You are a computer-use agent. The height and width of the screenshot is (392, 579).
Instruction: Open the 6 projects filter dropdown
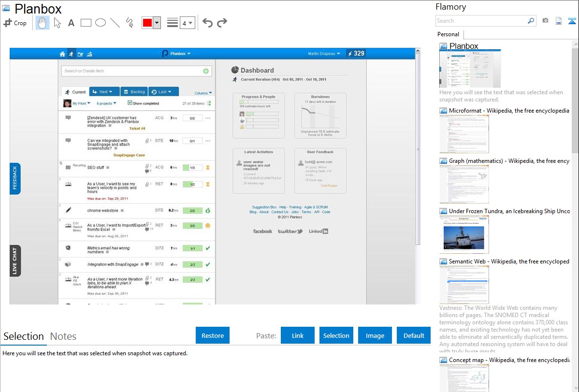point(106,103)
